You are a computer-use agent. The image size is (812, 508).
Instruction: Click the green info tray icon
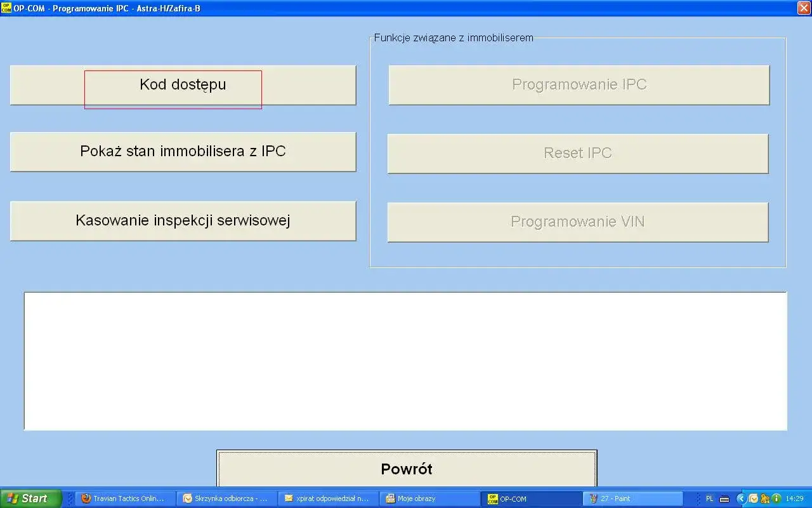776,498
